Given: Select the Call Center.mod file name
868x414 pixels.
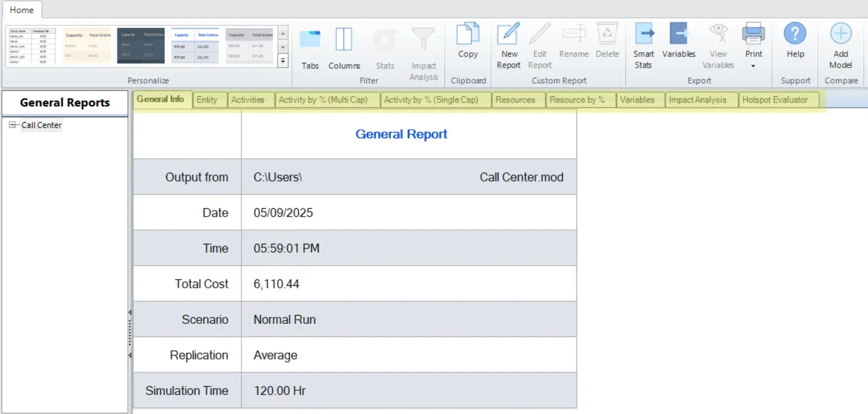Looking at the screenshot, I should point(522,177).
